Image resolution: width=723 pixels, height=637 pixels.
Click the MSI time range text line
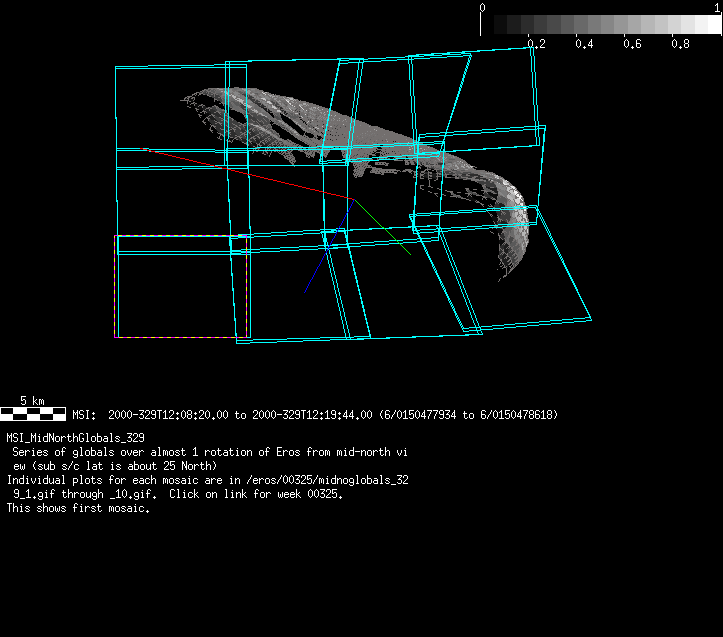pos(315,414)
